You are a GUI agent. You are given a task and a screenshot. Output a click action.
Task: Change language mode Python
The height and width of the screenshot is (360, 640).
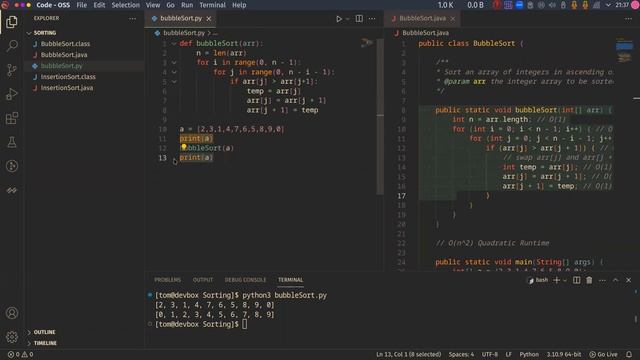[529, 354]
